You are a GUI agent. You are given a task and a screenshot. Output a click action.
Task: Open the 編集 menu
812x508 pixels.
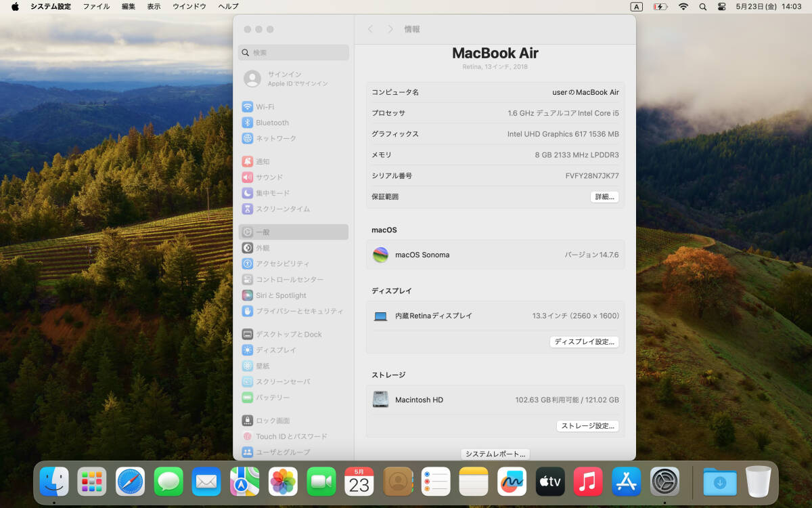(x=129, y=6)
